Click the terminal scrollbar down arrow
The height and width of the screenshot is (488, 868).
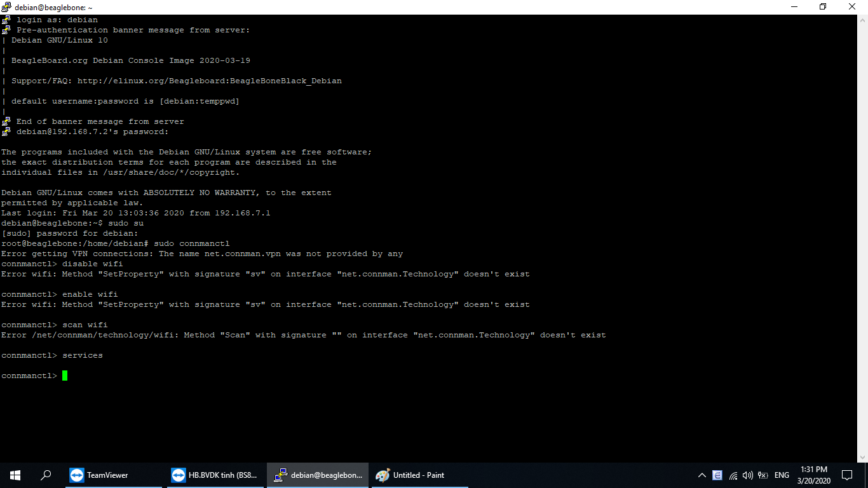pos(862,457)
